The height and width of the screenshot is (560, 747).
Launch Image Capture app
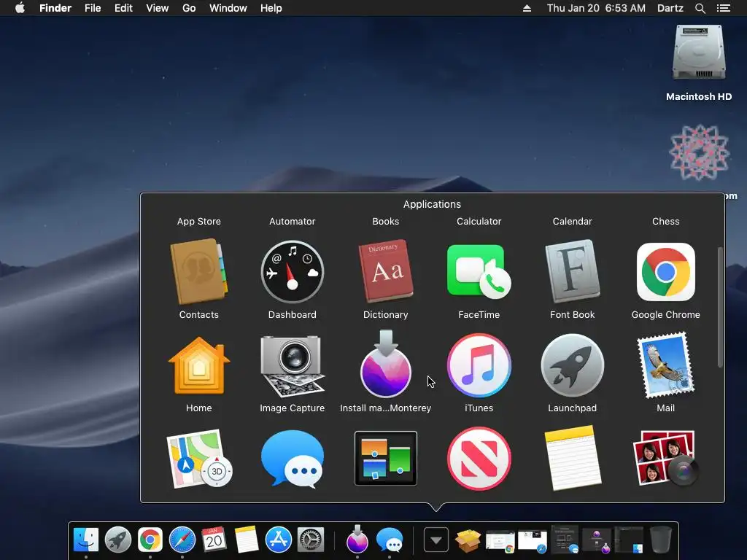(x=292, y=365)
